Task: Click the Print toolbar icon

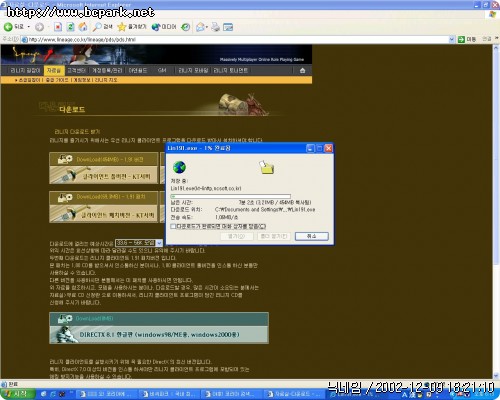Action: pos(215,27)
